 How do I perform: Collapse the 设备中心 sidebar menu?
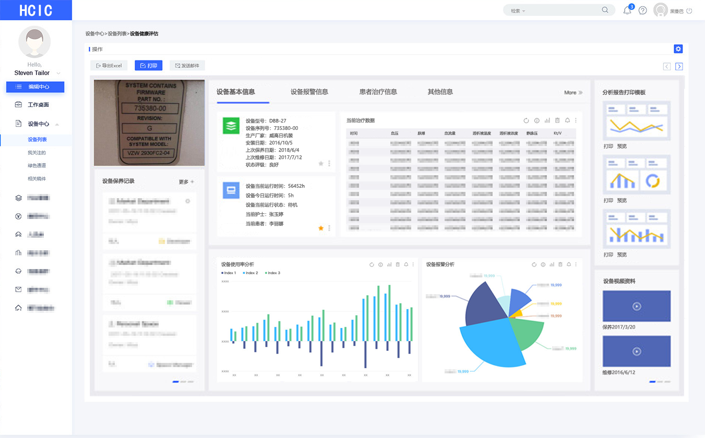pyautogui.click(x=57, y=124)
